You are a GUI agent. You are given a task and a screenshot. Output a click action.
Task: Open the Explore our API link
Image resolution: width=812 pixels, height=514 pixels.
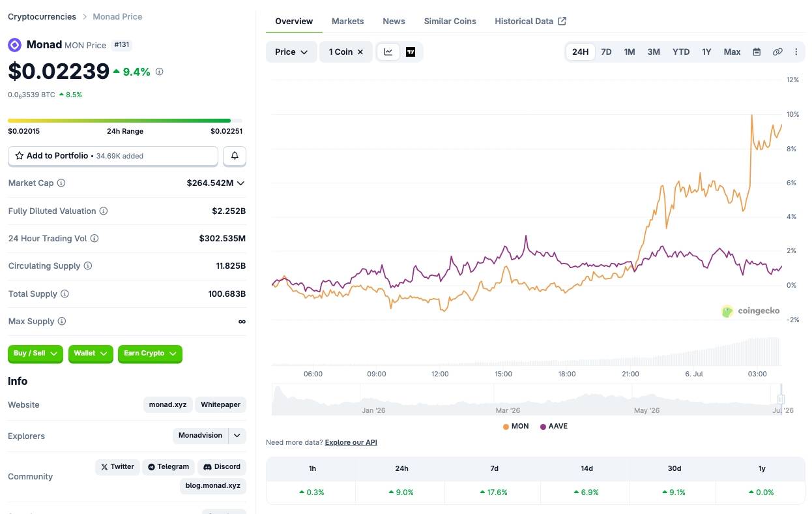(351, 442)
